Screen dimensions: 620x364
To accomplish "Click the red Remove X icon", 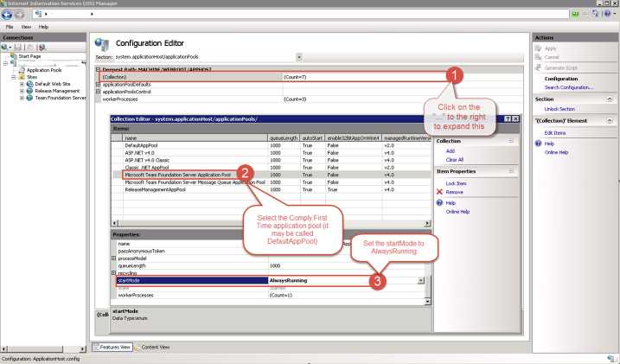I will [438, 191].
